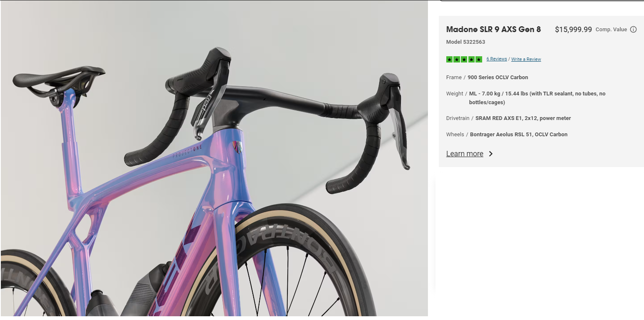Click the $15,999.99 price
The width and height of the screenshot is (644, 320).
click(573, 30)
